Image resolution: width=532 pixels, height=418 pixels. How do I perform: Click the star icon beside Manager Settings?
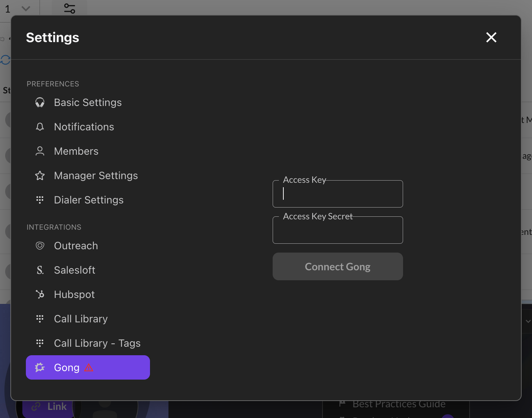40,175
